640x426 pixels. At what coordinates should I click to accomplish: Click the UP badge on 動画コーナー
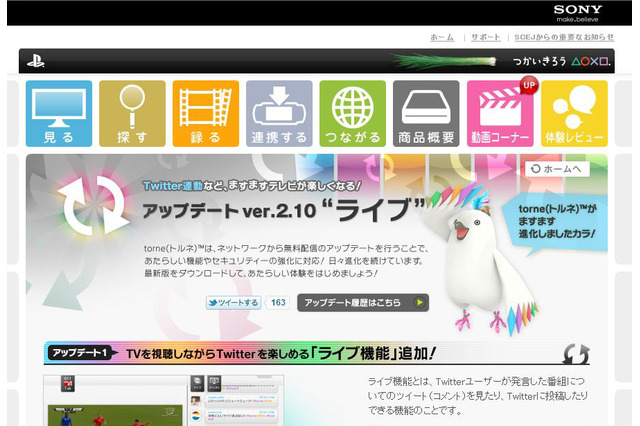[529, 86]
